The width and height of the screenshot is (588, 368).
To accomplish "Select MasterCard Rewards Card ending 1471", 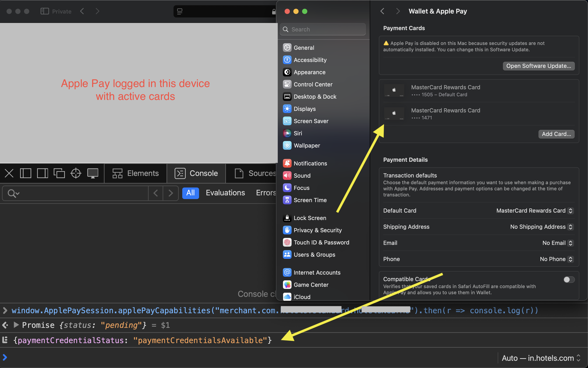I will pos(479,114).
